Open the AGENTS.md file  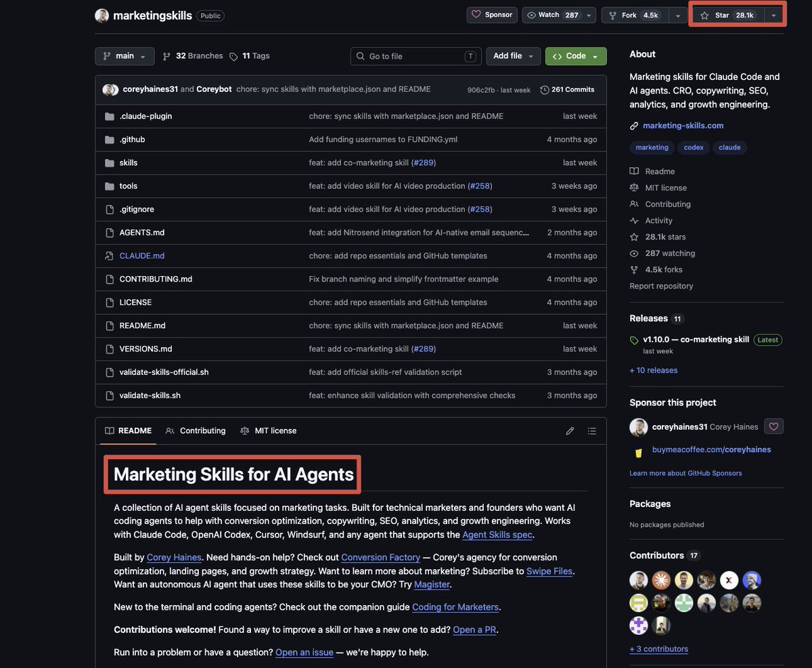tap(142, 232)
